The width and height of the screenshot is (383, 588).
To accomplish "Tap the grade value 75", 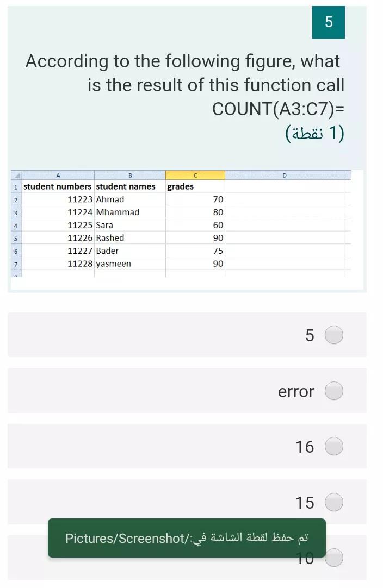I will [195, 251].
